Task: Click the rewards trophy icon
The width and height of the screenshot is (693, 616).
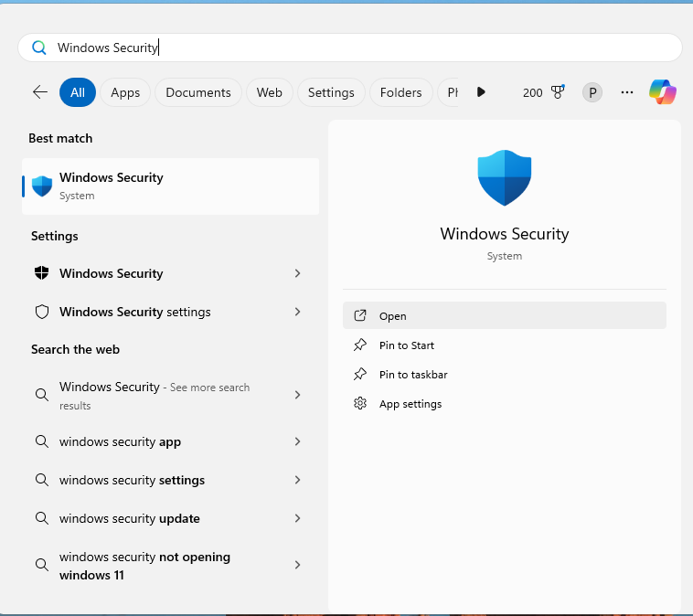Action: point(558,92)
